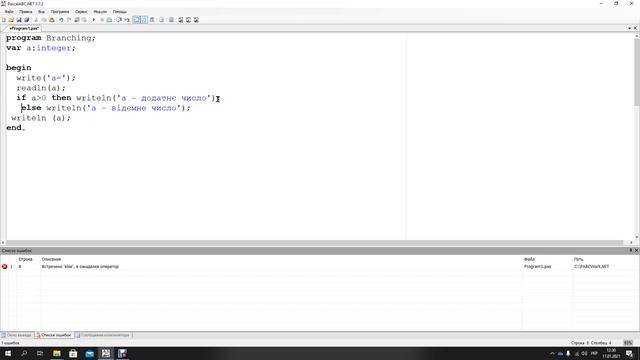Image resolution: width=640 pixels, height=360 pixels.
Task: Click the Program1.pas file cell in error list
Action: (x=538, y=267)
